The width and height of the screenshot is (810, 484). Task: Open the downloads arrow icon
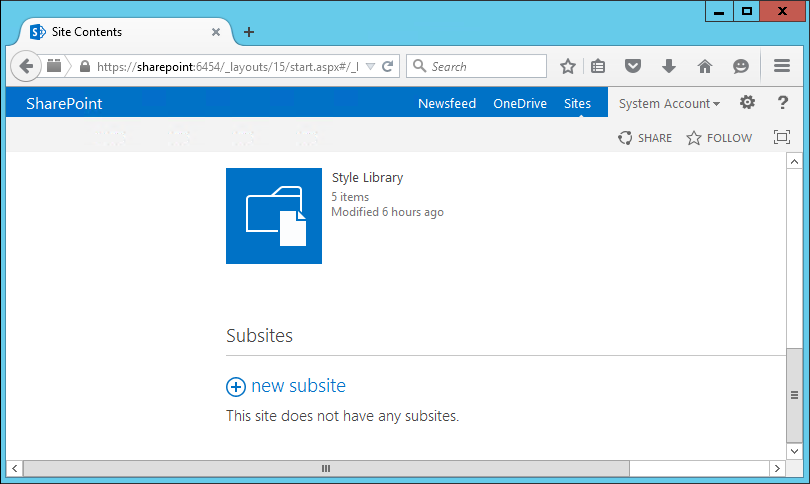click(669, 66)
